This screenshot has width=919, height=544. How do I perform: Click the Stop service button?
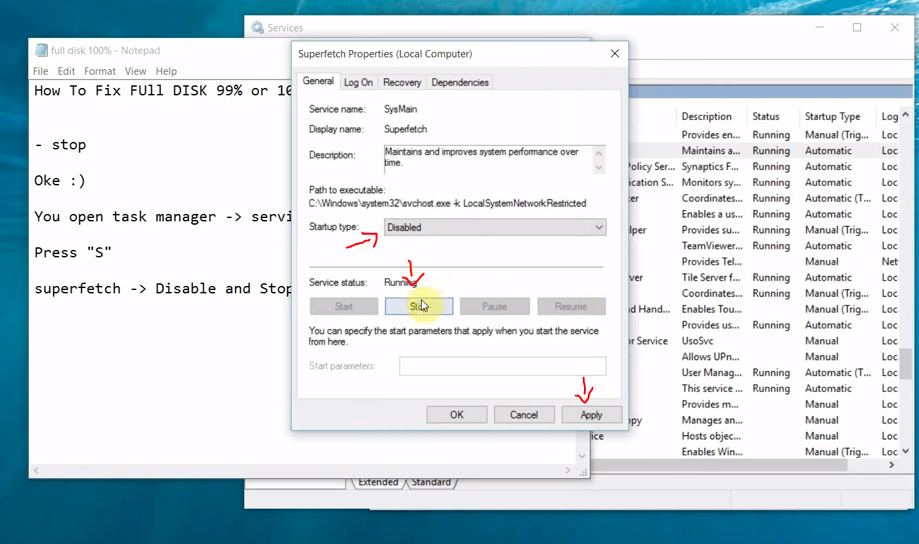pos(418,307)
